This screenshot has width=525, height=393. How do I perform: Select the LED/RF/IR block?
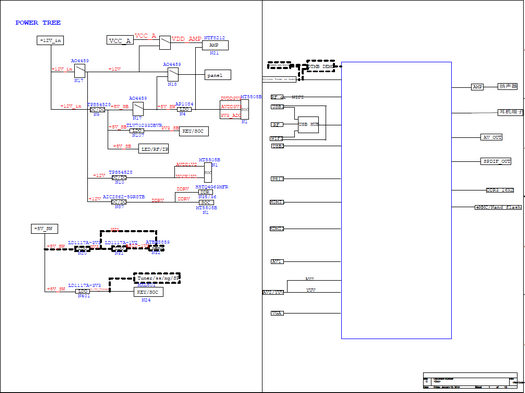click(153, 149)
